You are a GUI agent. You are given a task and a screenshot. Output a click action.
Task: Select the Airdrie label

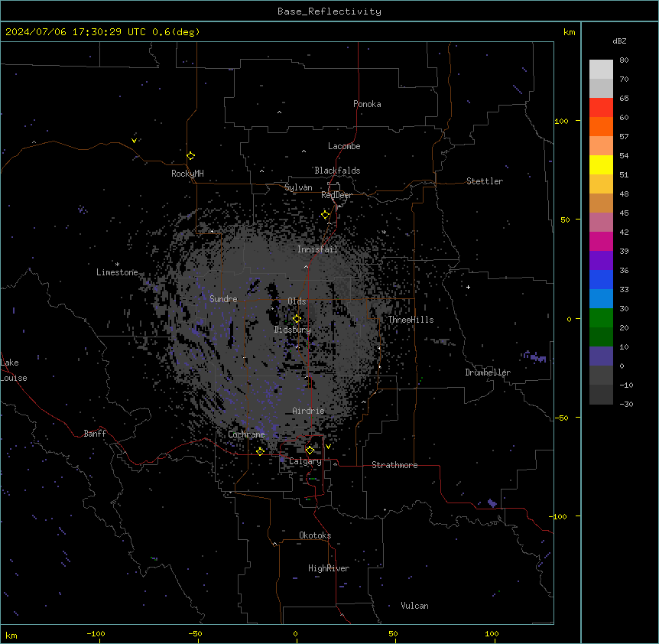(309, 411)
